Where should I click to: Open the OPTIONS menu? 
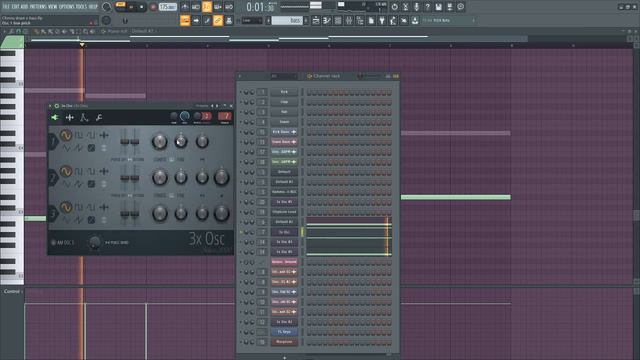[67, 7]
